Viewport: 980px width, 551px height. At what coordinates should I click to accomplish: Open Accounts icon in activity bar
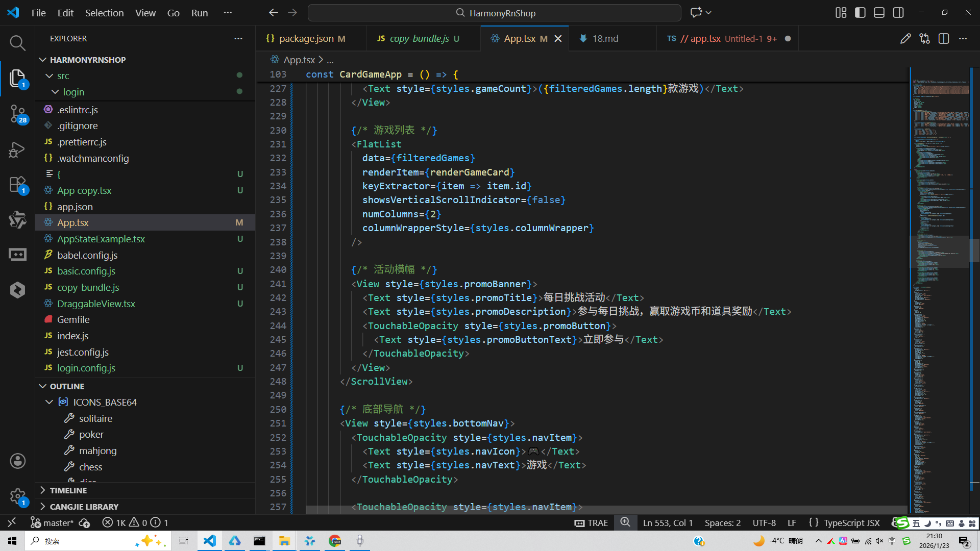point(17,461)
